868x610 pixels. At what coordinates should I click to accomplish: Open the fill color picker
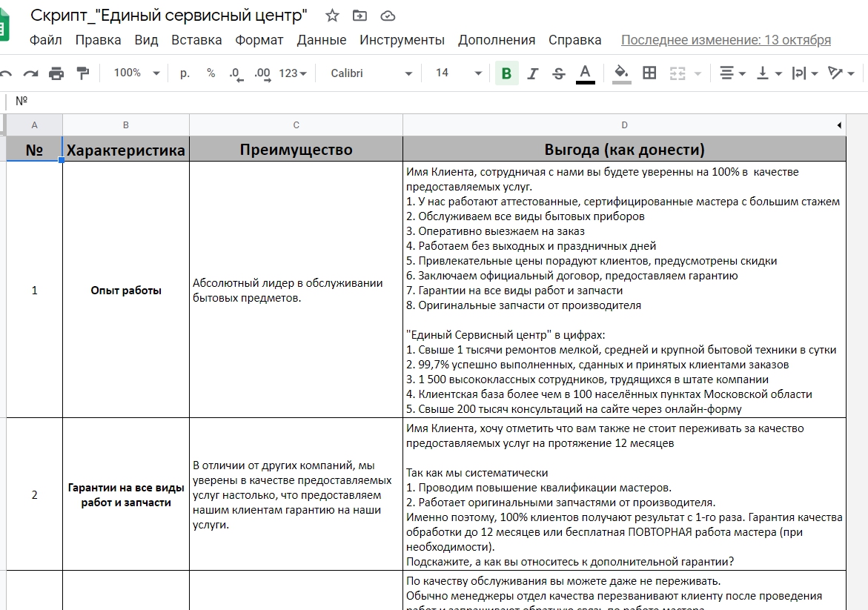coord(621,73)
